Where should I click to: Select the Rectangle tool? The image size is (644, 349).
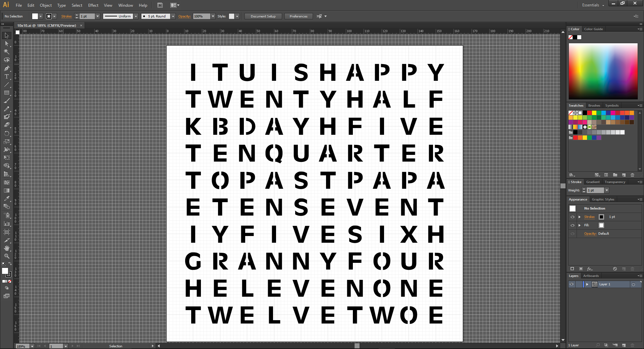[x=7, y=93]
